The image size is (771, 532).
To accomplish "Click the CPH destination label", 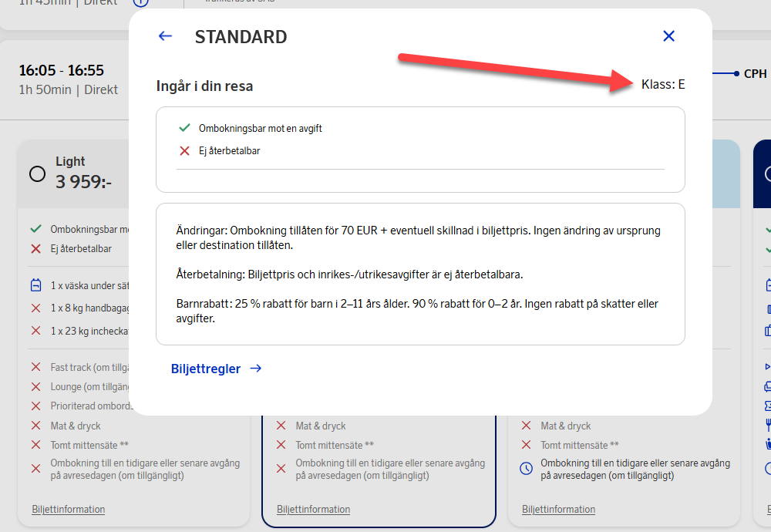I will click(755, 74).
